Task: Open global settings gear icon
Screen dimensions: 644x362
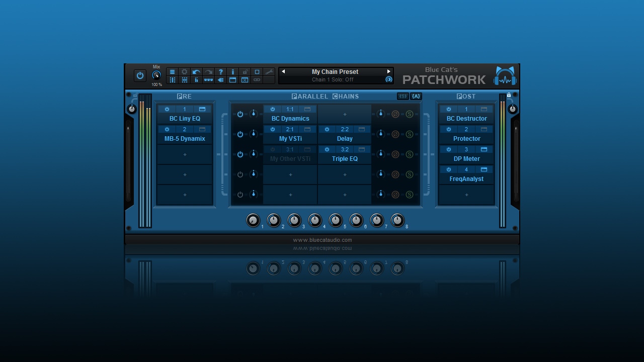Action: pyautogui.click(x=185, y=72)
